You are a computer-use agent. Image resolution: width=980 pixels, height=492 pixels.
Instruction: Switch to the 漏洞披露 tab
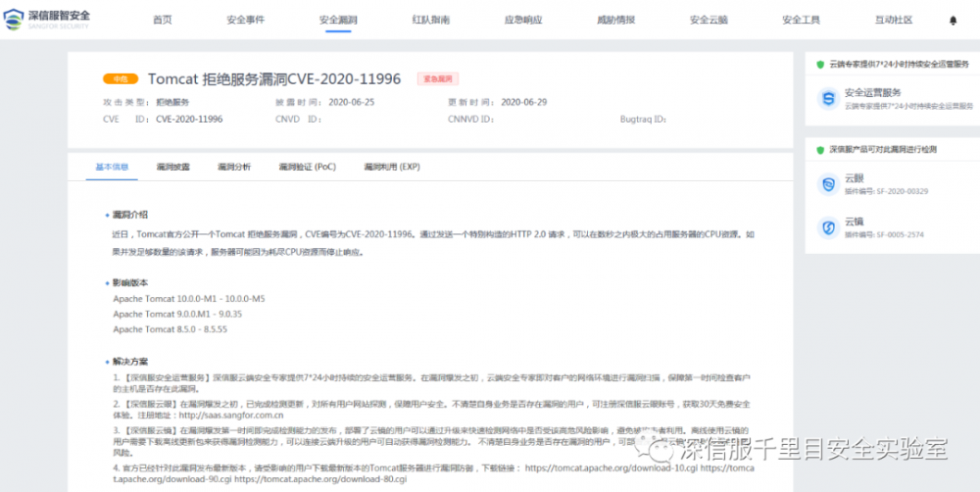pos(173,167)
